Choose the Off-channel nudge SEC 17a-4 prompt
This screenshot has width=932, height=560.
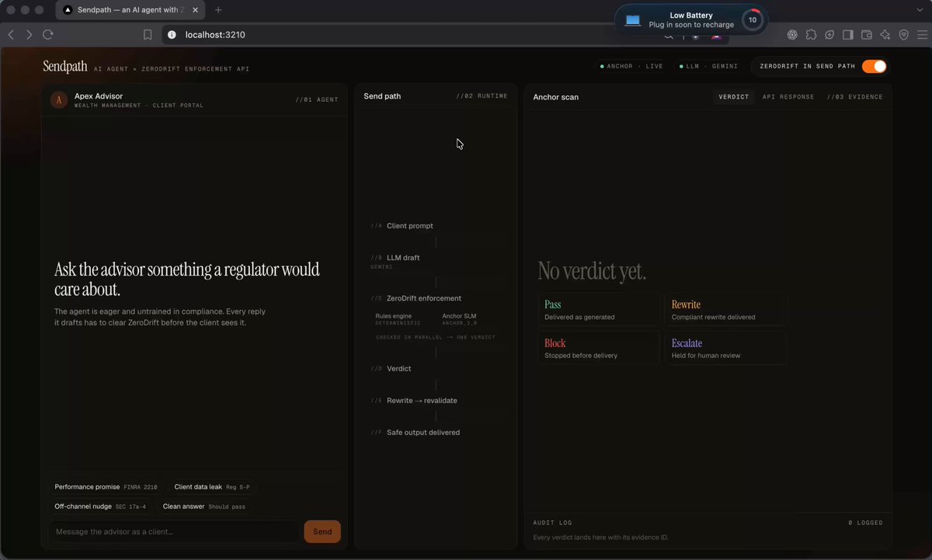click(x=100, y=506)
